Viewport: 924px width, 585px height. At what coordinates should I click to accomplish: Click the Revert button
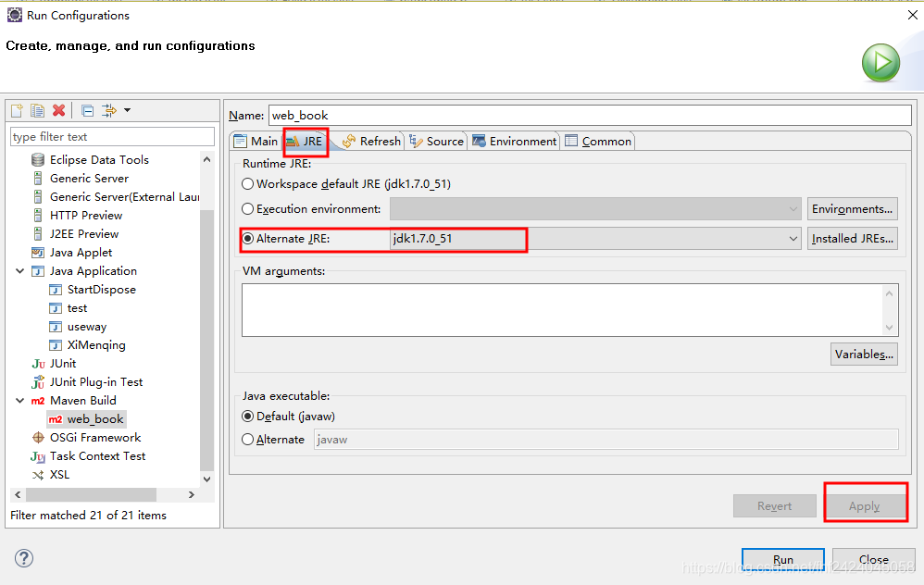point(774,506)
